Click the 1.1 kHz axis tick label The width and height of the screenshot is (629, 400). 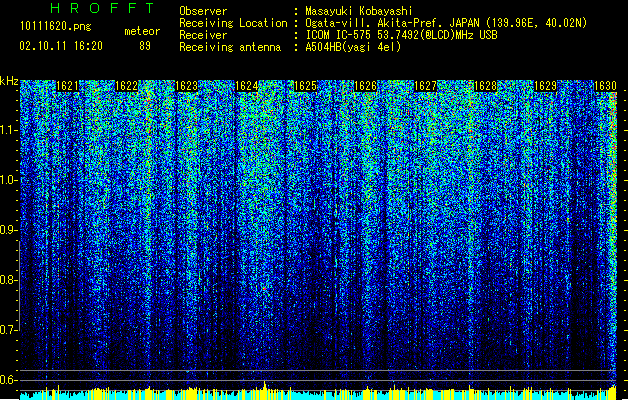click(9, 130)
